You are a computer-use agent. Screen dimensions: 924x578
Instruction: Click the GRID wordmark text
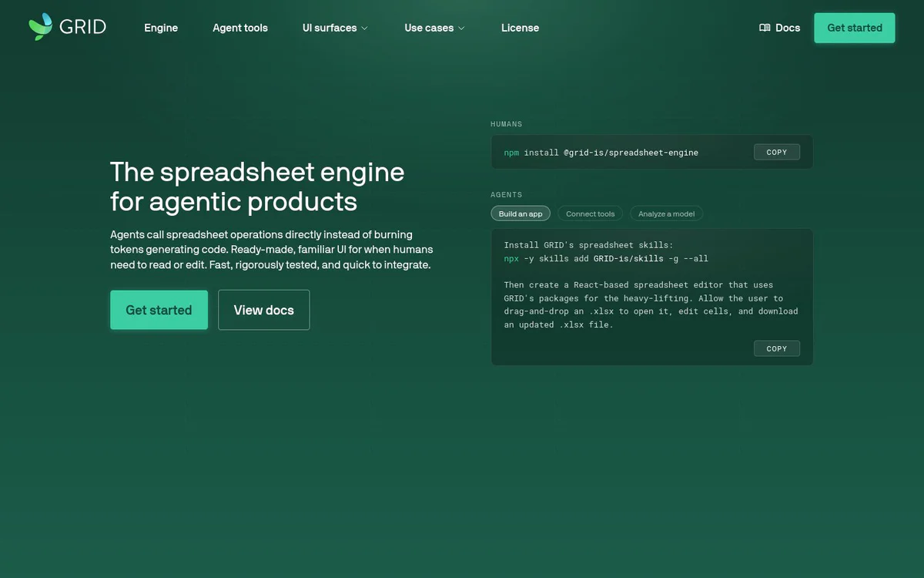tap(82, 28)
